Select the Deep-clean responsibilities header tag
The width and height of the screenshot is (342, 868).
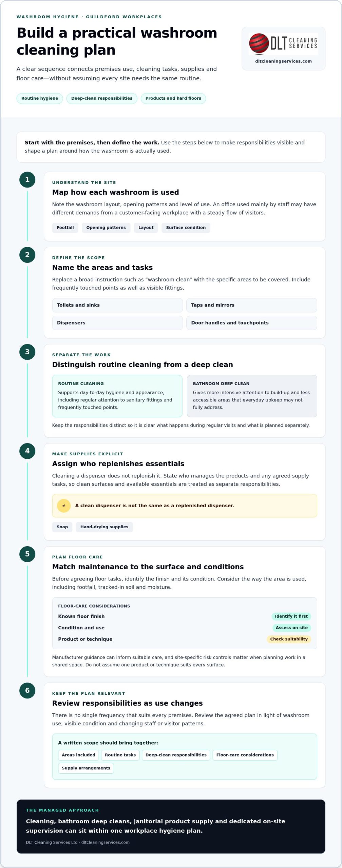point(102,98)
